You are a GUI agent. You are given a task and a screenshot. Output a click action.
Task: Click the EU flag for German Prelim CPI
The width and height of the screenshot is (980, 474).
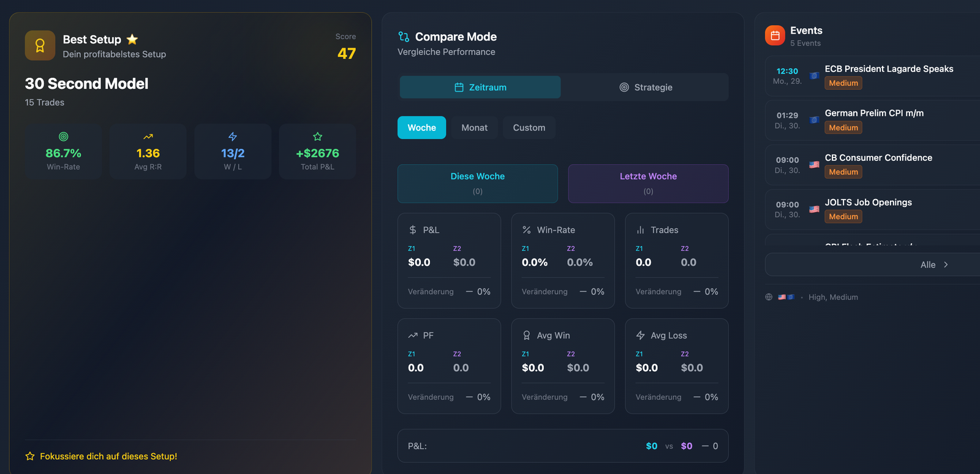(814, 120)
